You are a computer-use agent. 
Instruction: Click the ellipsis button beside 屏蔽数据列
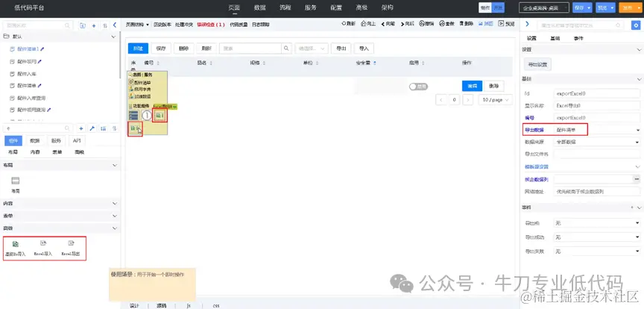pos(637,179)
